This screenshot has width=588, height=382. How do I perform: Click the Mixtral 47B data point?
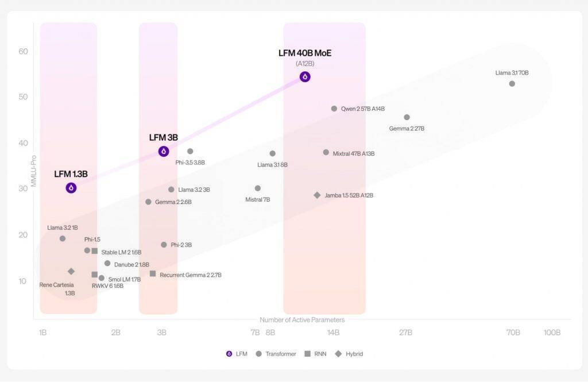point(326,152)
